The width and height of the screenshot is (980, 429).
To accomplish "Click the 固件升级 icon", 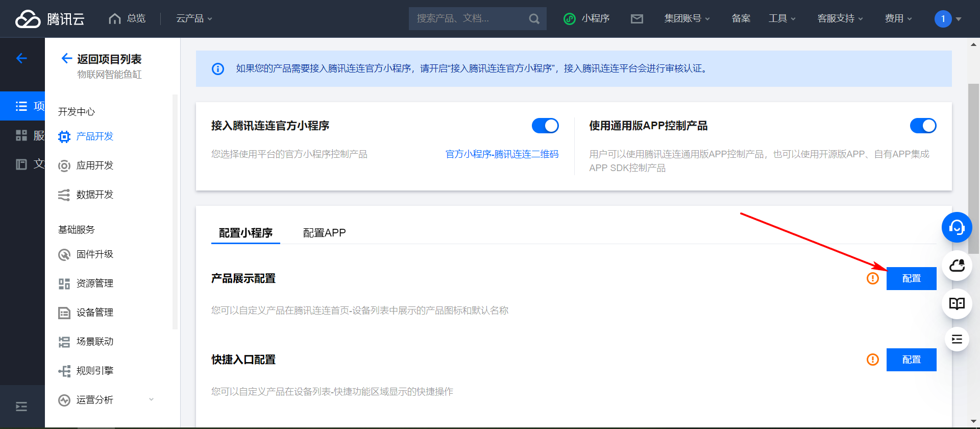I will 64,254.
